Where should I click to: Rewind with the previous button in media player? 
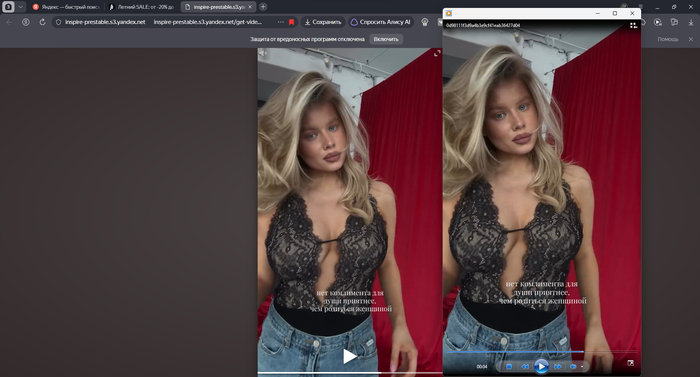point(525,367)
